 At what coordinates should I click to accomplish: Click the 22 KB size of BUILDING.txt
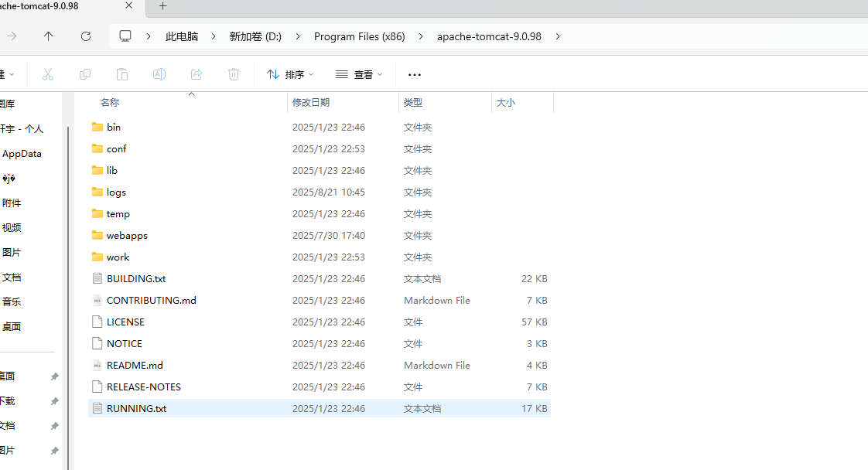click(x=535, y=279)
